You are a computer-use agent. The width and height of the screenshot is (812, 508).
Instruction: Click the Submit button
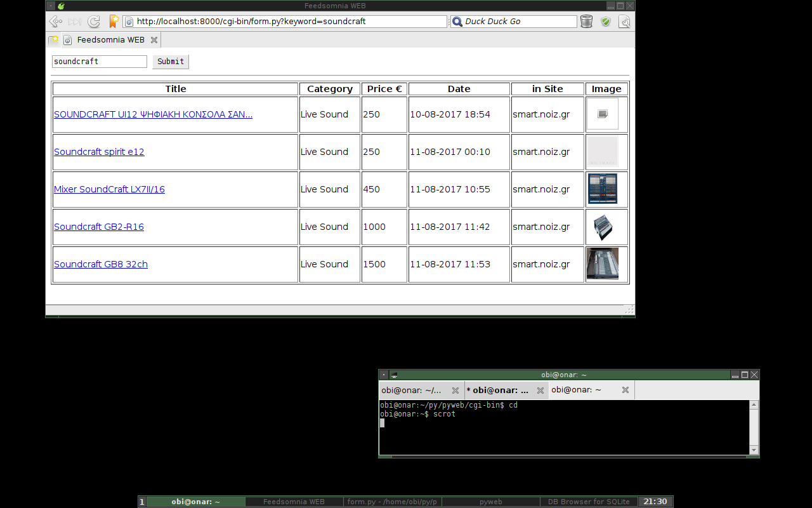point(171,62)
